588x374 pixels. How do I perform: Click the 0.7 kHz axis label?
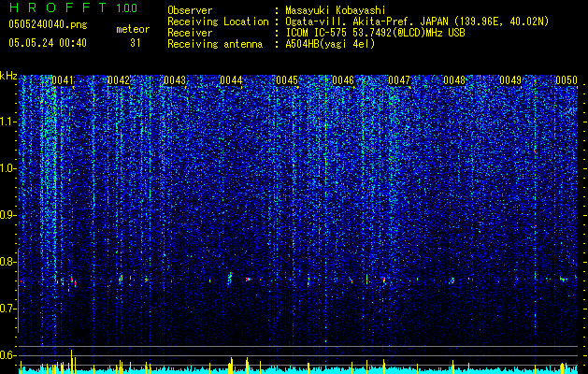(x=8, y=309)
